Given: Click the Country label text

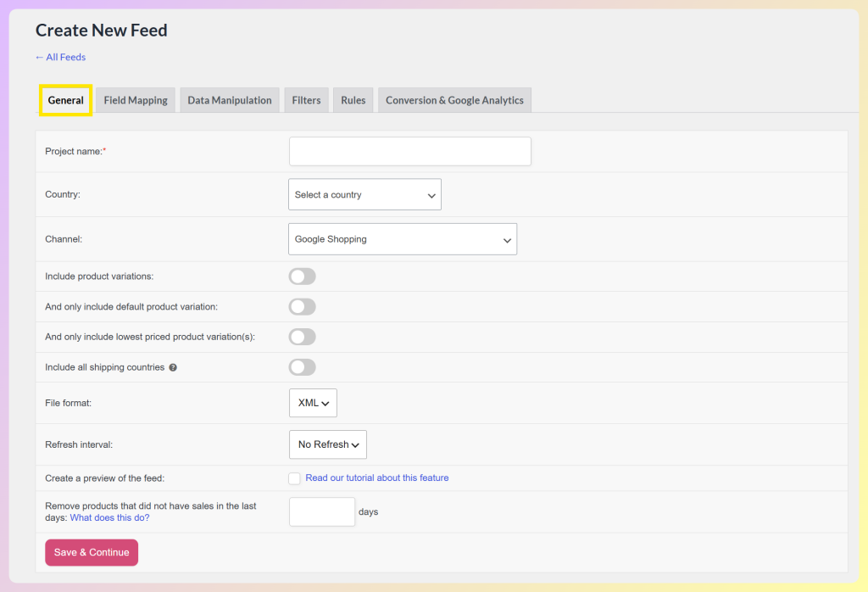Looking at the screenshot, I should point(63,194).
